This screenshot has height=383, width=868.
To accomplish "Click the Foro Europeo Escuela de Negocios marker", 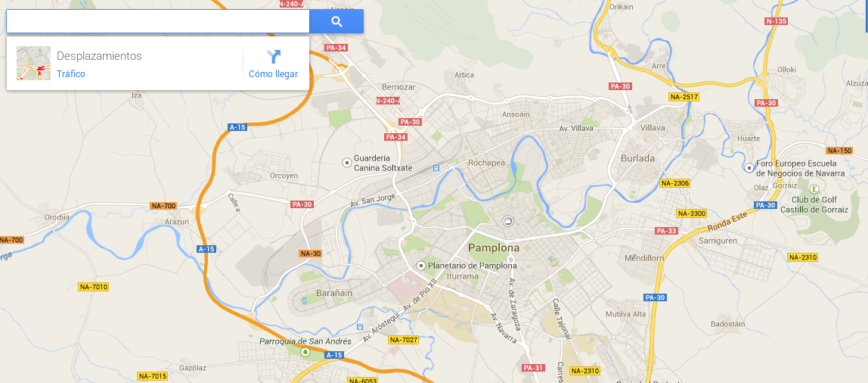I will [x=749, y=167].
